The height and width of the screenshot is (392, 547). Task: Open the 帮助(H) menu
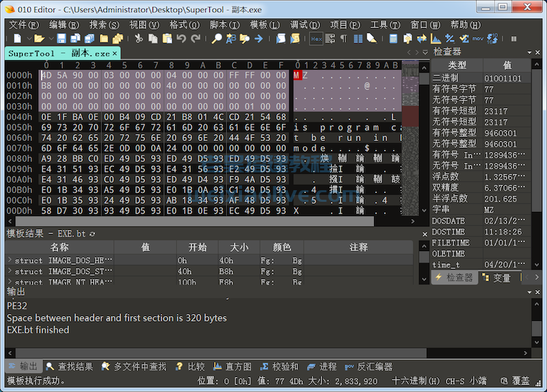pyautogui.click(x=466, y=25)
